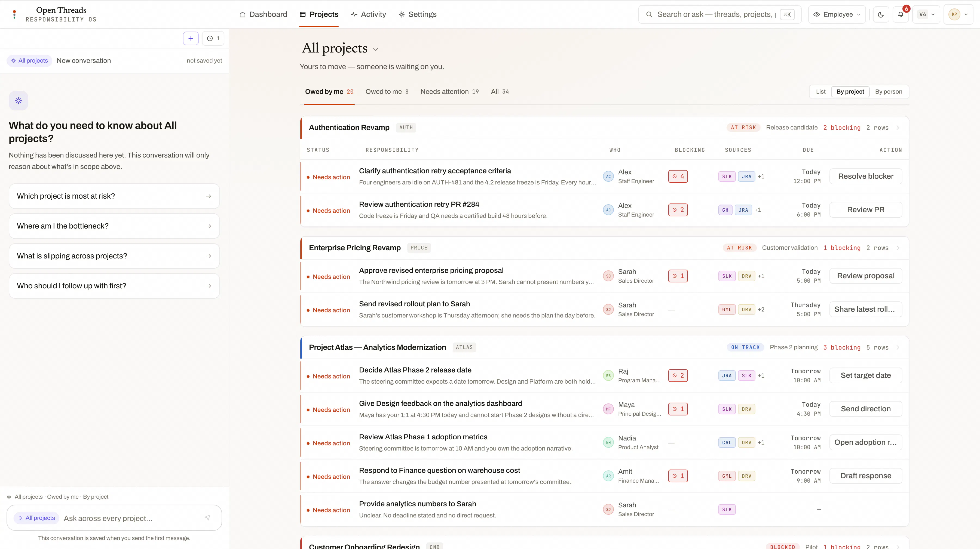Click the send message arrow icon
This screenshot has width=980, height=549.
pyautogui.click(x=207, y=518)
